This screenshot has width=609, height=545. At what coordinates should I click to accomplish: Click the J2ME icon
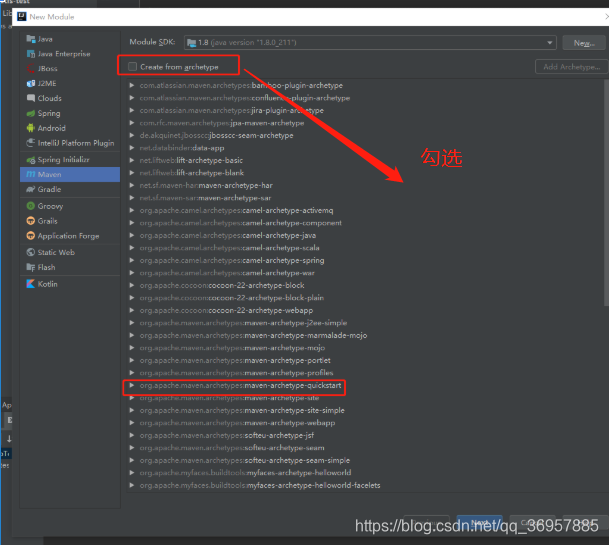pos(31,83)
